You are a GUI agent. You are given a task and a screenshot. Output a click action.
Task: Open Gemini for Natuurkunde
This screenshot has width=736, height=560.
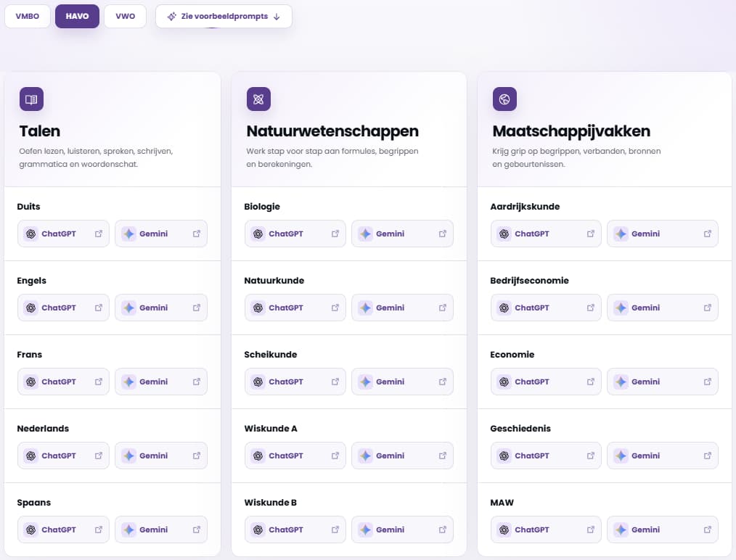tap(402, 308)
